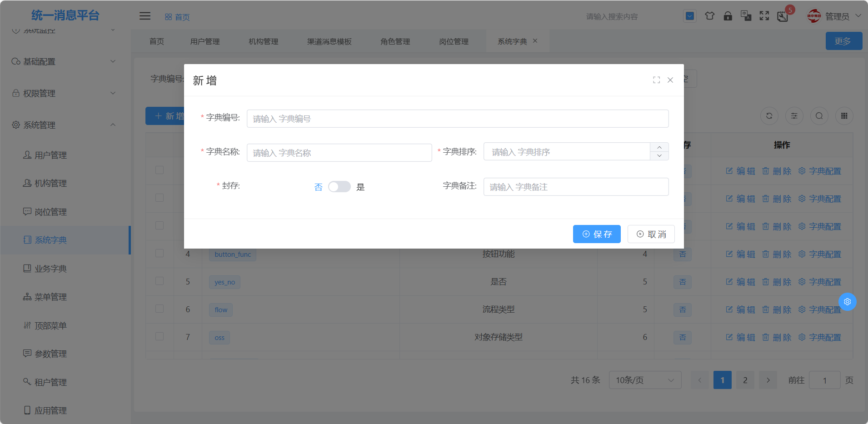Click the 首页 breadcrumb grid icon

coord(169,17)
